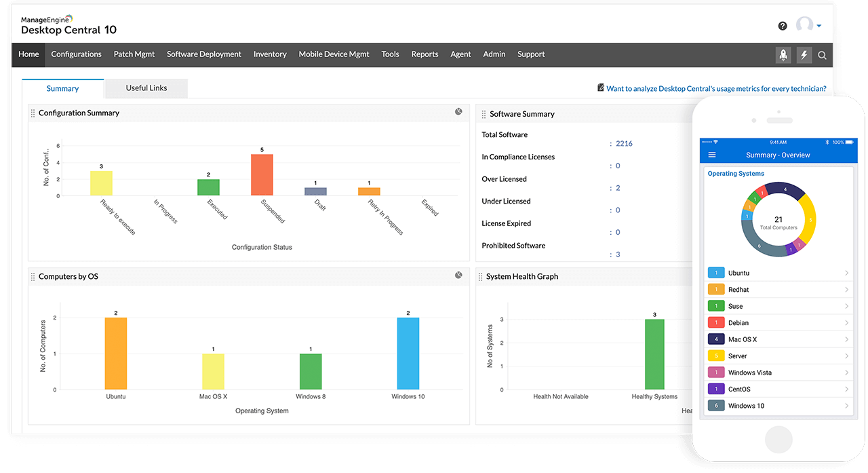This screenshot has height=473, width=868.
Task: Open the mobile app hamburger menu
Action: coord(711,155)
